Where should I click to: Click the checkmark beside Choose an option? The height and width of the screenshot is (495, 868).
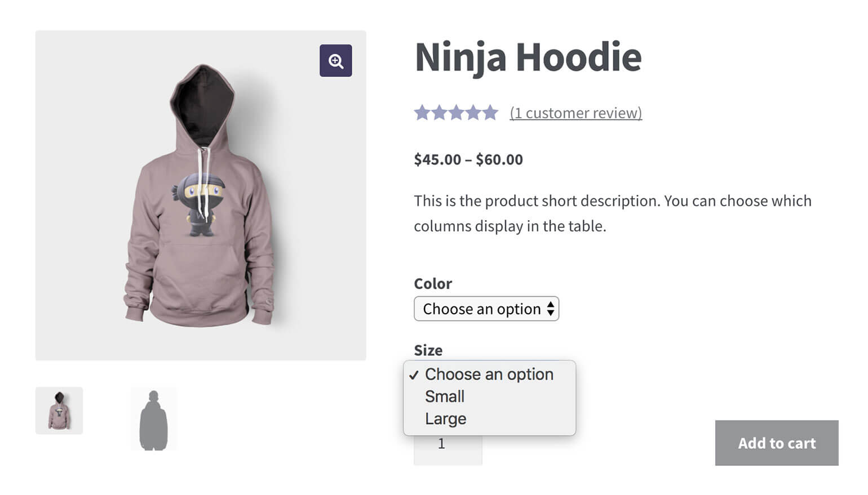coord(415,374)
